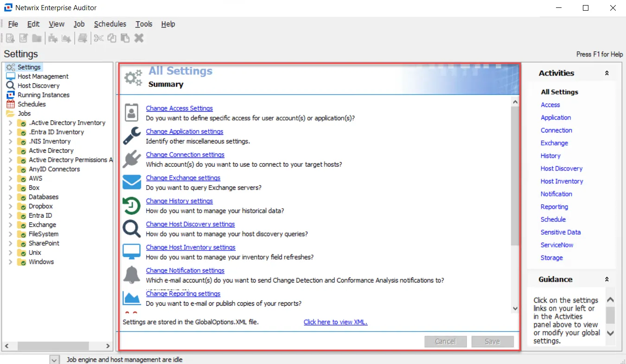Click the Save button

click(492, 341)
